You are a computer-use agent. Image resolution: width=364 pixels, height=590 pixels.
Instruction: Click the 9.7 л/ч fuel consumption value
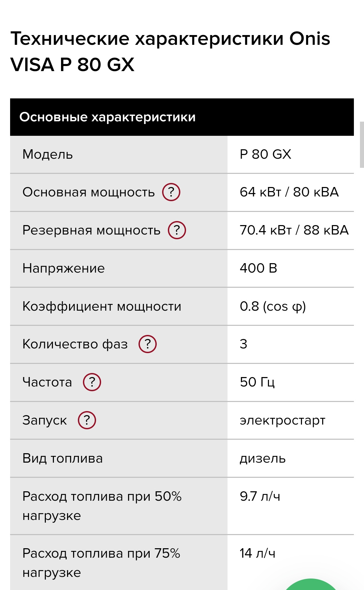point(260,496)
